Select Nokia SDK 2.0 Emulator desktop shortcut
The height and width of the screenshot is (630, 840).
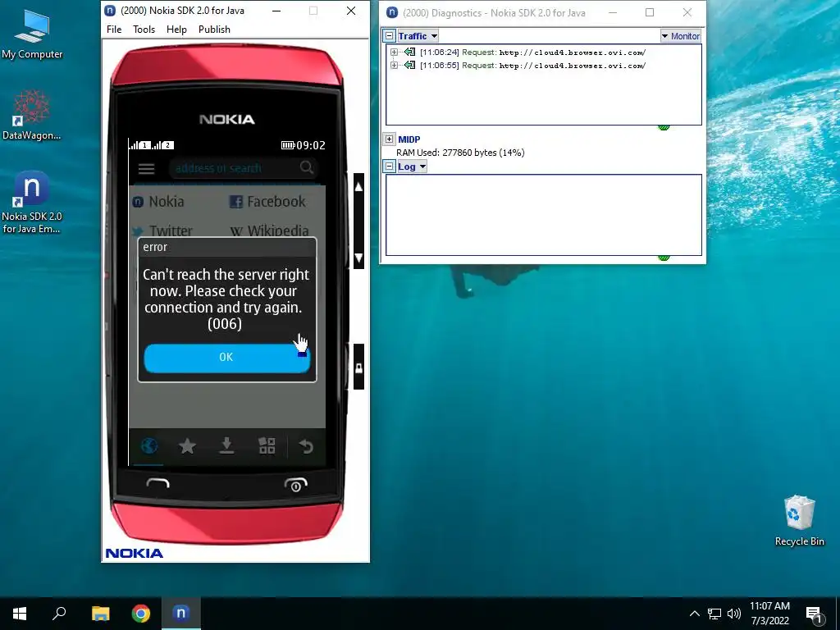click(x=32, y=203)
